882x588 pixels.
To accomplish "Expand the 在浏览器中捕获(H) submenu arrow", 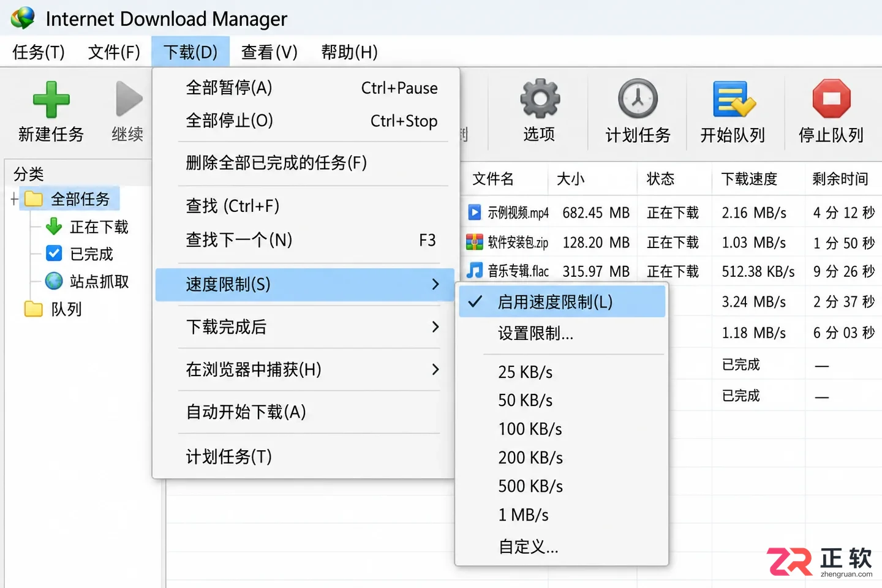I will click(x=435, y=369).
